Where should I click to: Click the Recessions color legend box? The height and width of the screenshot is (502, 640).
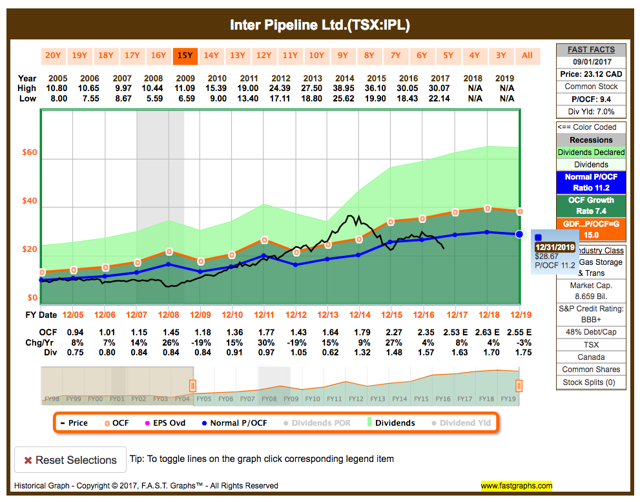[591, 140]
